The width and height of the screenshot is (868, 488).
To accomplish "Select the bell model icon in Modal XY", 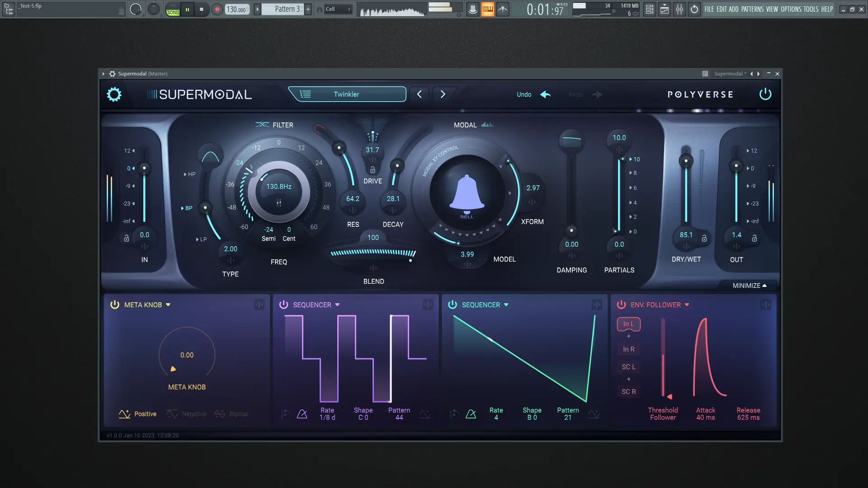I will (x=467, y=193).
